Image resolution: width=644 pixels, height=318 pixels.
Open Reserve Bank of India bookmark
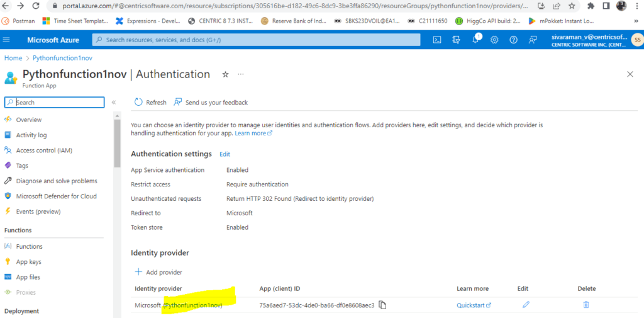point(294,21)
